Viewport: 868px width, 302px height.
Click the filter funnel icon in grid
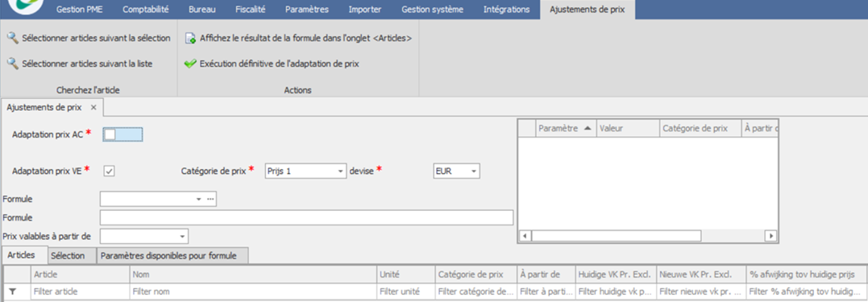pyautogui.click(x=13, y=291)
